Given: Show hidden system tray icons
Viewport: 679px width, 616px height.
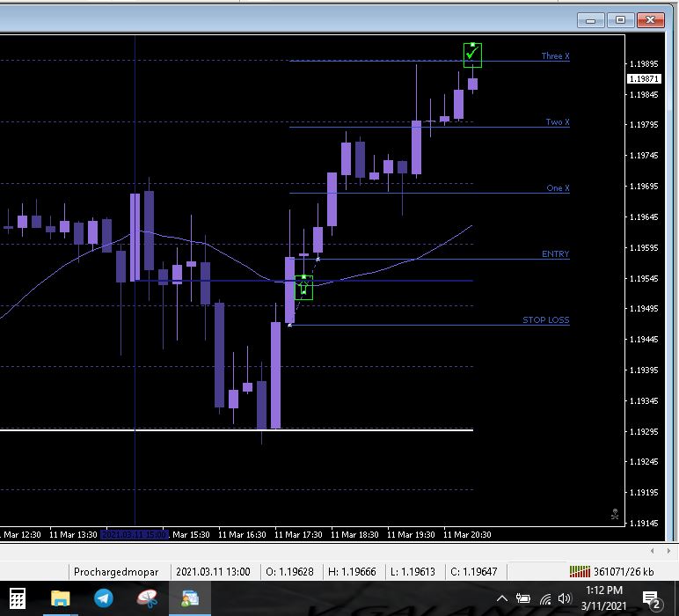Looking at the screenshot, I should pyautogui.click(x=502, y=598).
